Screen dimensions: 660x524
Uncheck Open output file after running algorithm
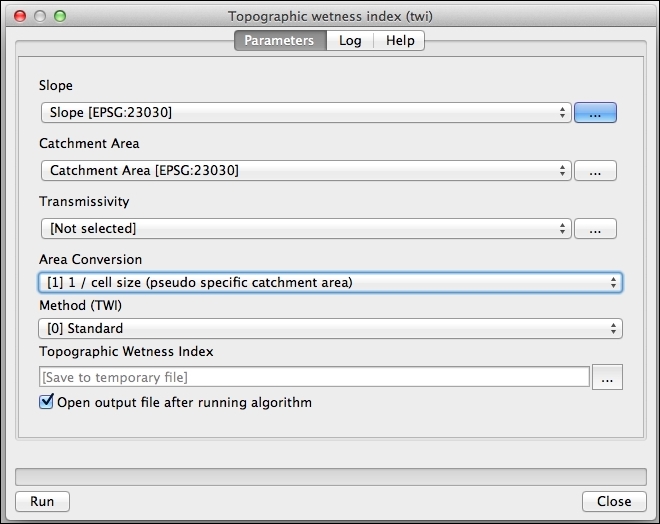(x=46, y=402)
